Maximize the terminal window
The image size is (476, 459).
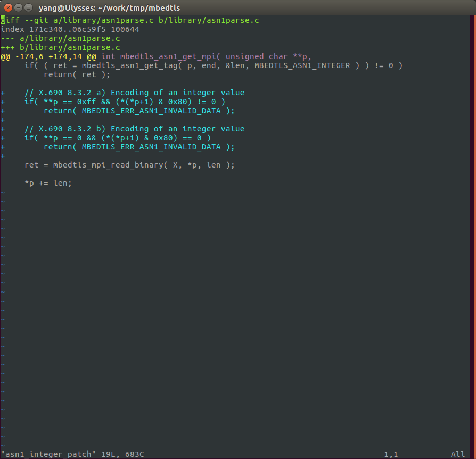[28, 7]
